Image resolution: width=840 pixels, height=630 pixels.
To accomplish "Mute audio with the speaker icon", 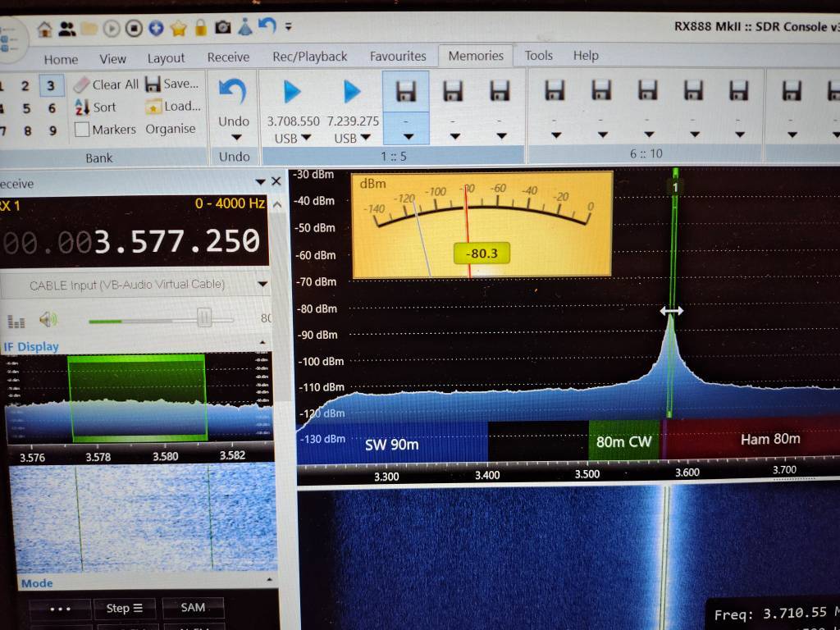I will (48, 319).
